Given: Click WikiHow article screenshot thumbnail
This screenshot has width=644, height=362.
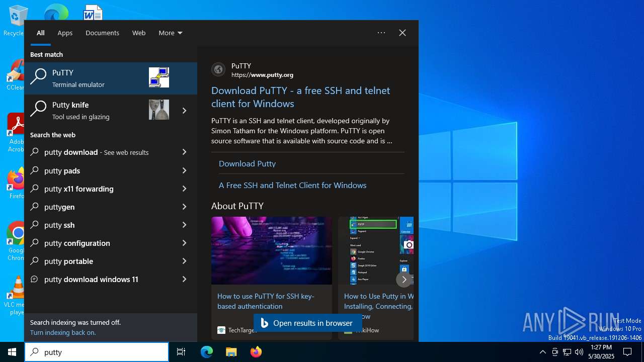Looking at the screenshot, I should pyautogui.click(x=376, y=250).
